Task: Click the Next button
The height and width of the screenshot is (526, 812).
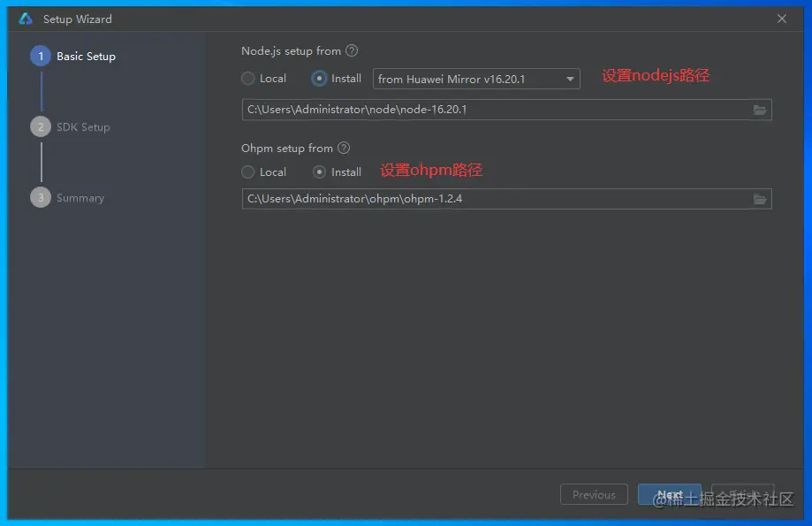Action: tap(670, 494)
